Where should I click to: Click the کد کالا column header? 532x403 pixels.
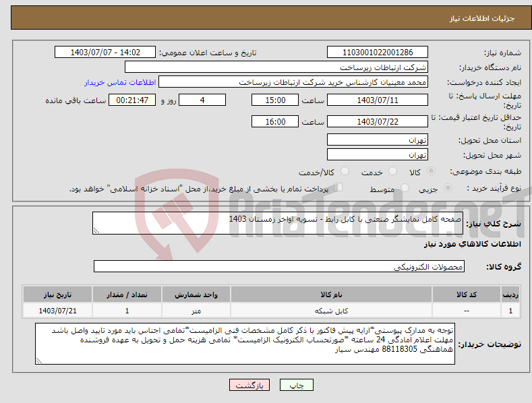pyautogui.click(x=467, y=294)
